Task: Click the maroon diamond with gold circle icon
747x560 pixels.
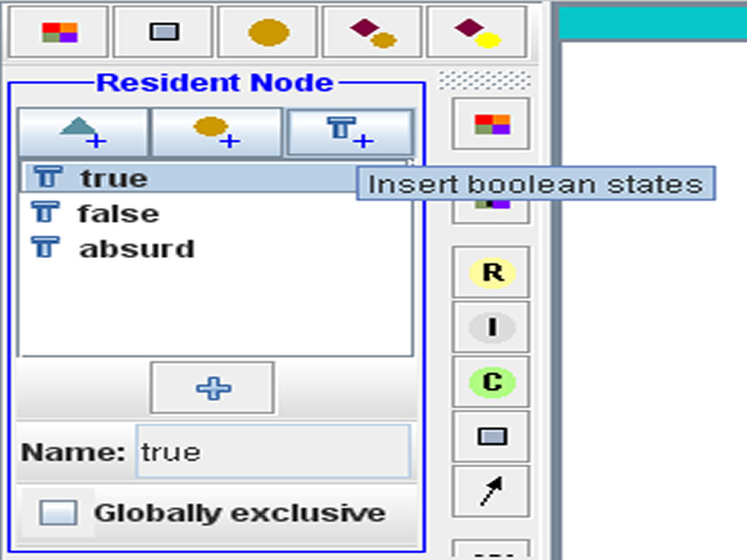Action: pos(373,32)
